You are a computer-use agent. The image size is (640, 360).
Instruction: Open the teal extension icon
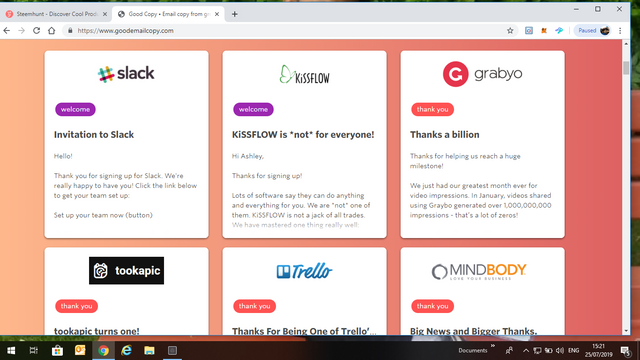coord(559,31)
